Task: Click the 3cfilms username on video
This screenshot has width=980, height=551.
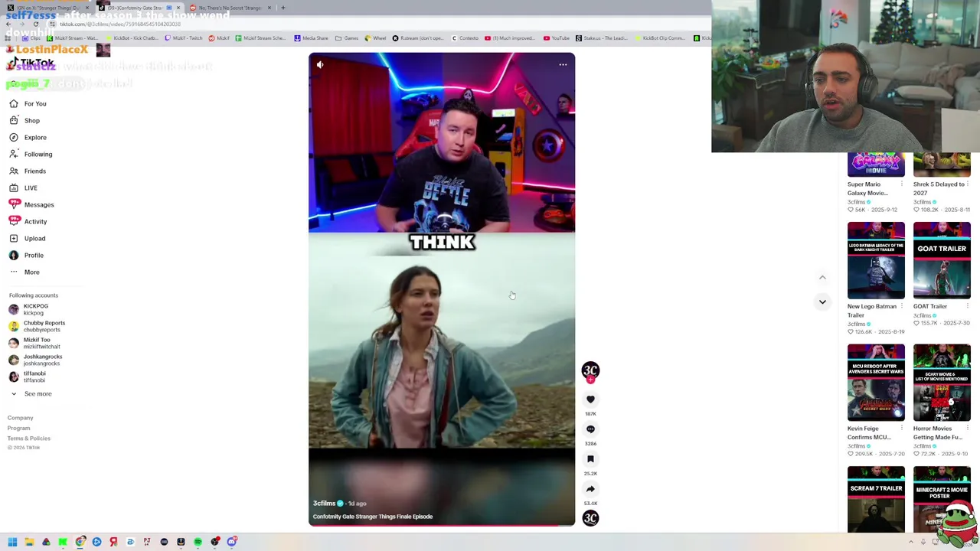Action: (325, 504)
